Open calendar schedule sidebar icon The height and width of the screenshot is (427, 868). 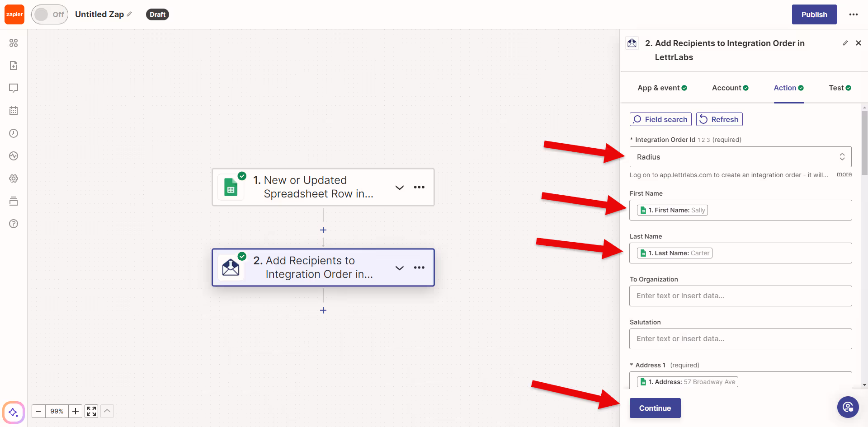14,111
